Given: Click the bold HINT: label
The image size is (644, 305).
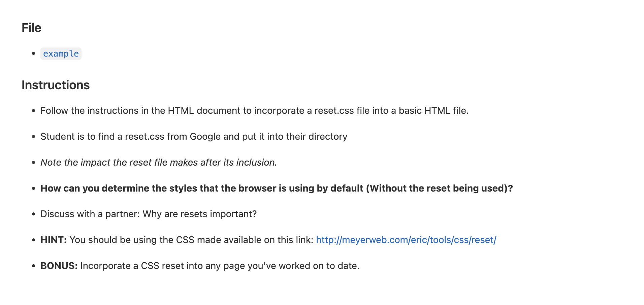Looking at the screenshot, I should [54, 240].
